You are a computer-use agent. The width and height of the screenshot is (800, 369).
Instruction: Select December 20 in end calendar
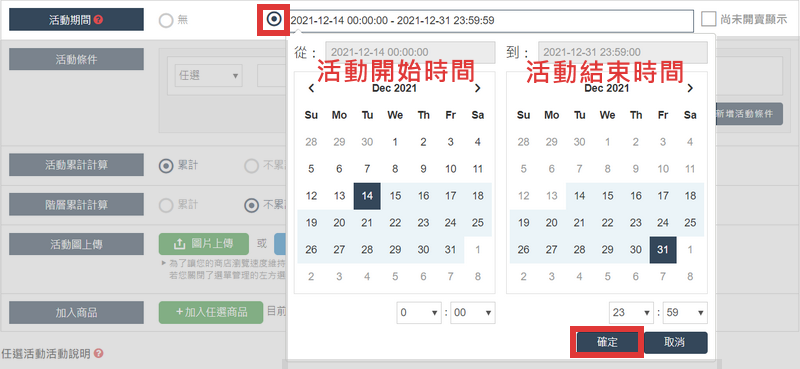click(552, 223)
